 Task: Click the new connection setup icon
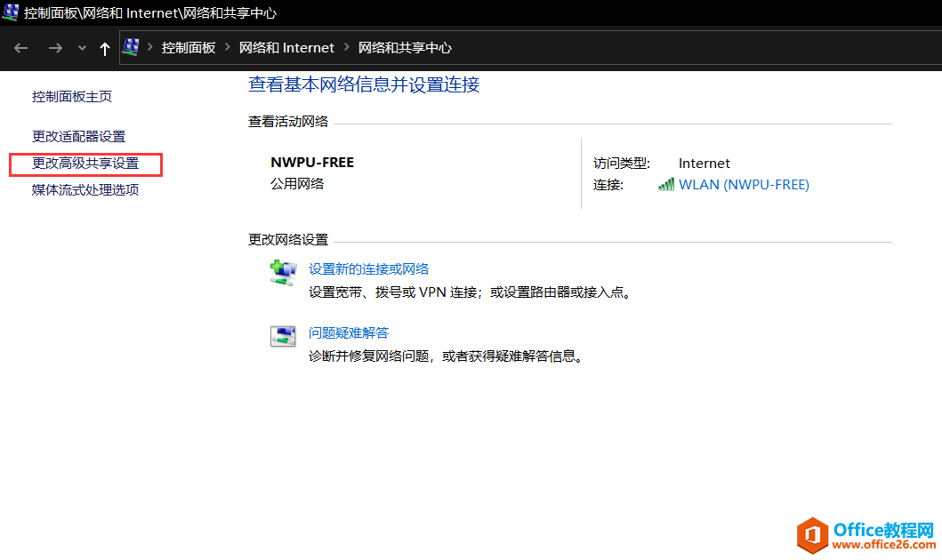click(x=283, y=273)
